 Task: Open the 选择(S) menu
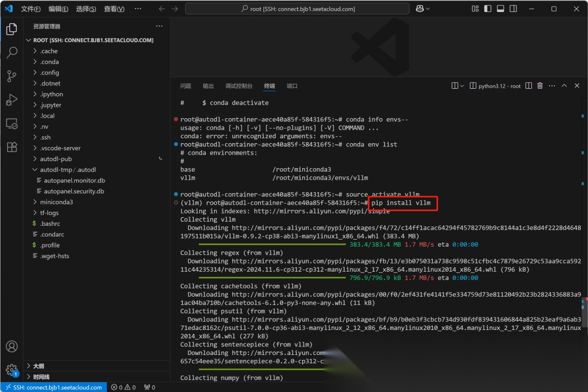[86, 9]
